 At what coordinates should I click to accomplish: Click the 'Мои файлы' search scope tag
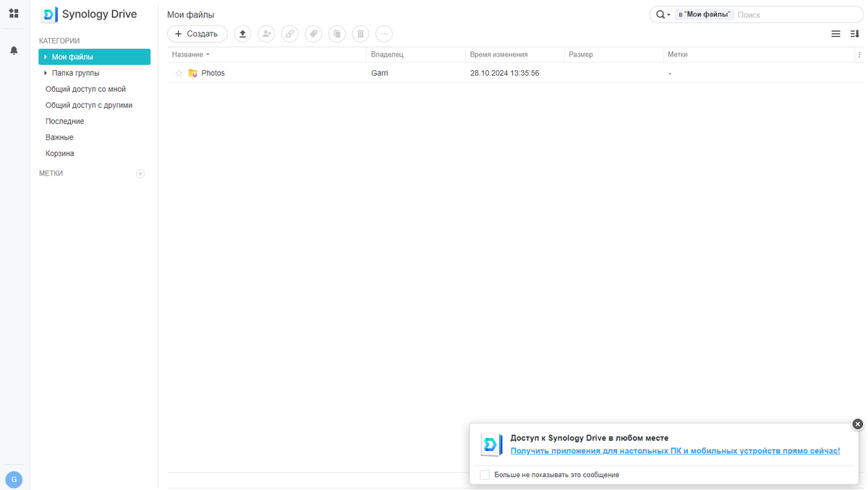(x=705, y=14)
